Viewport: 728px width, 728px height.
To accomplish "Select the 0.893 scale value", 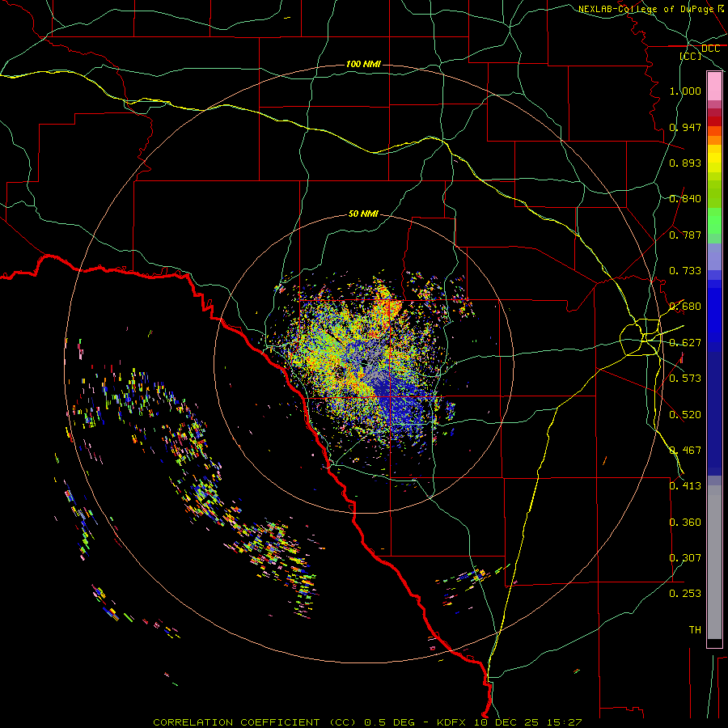I will (x=685, y=163).
